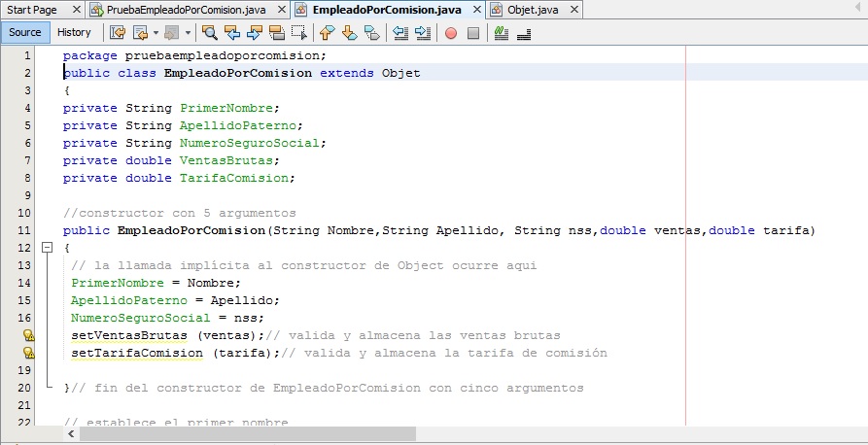Toggle bookmark on the current line
868x445 pixels.
(371, 32)
